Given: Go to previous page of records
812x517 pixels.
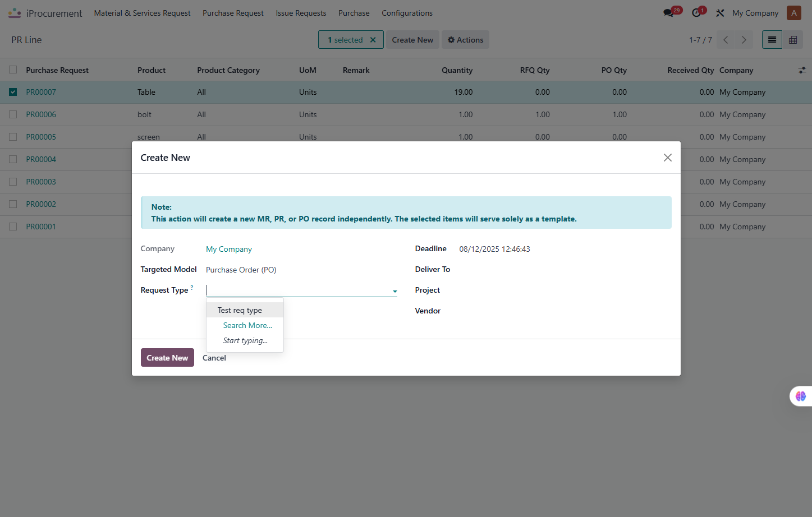Looking at the screenshot, I should point(726,40).
